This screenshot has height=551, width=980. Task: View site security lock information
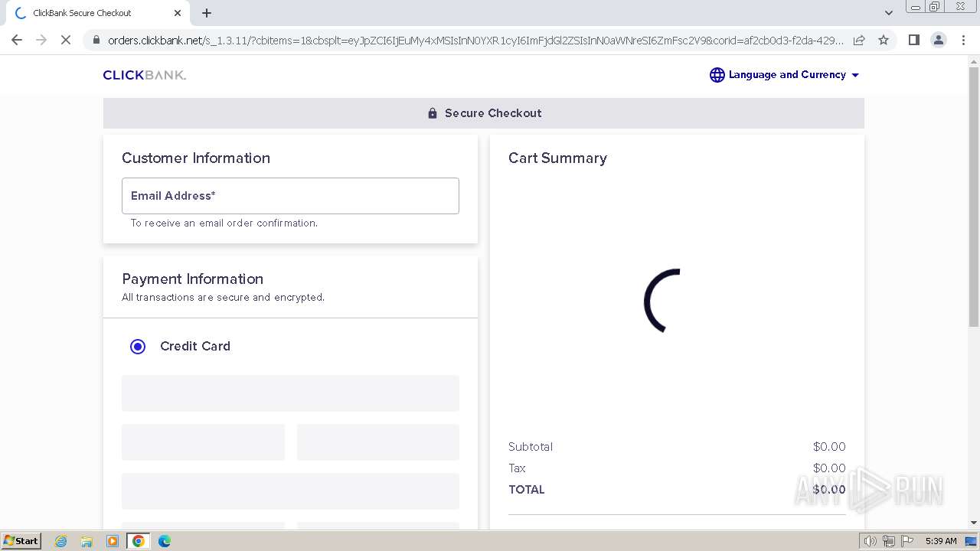pyautogui.click(x=96, y=40)
